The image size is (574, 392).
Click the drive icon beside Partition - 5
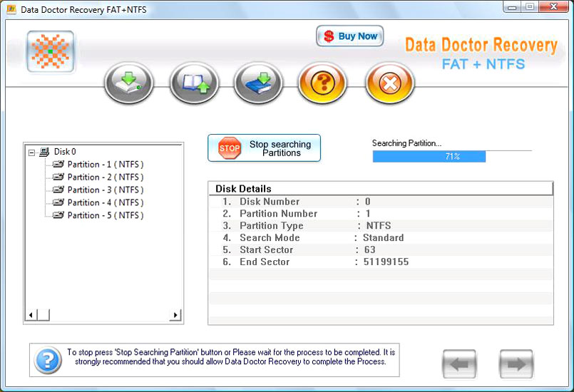coord(58,215)
